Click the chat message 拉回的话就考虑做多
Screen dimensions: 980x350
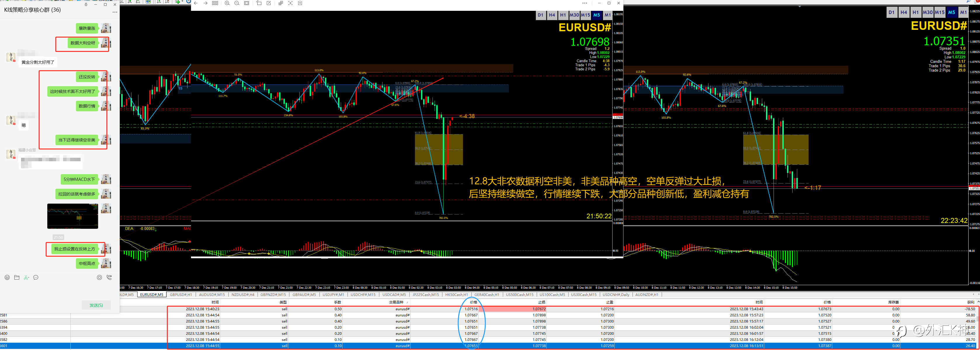point(77,194)
